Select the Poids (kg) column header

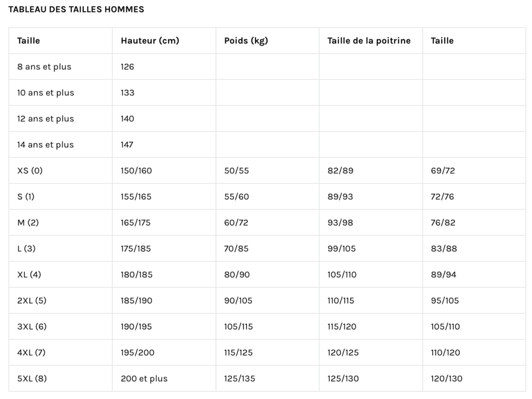[x=246, y=41]
